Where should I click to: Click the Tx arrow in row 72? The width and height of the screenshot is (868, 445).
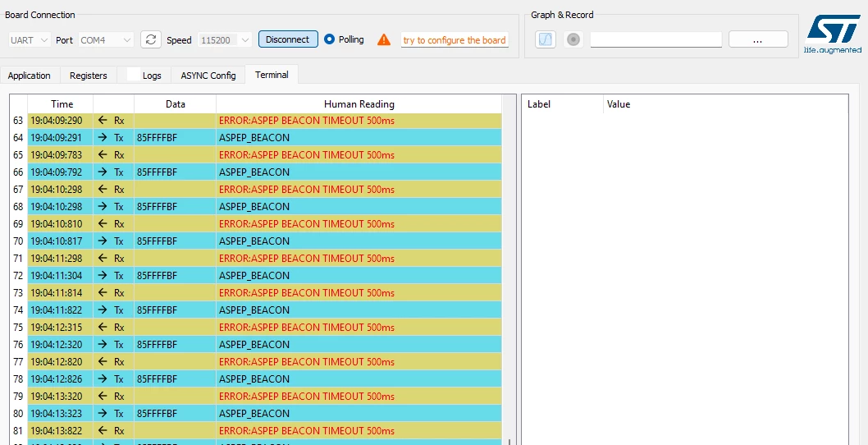(x=102, y=275)
